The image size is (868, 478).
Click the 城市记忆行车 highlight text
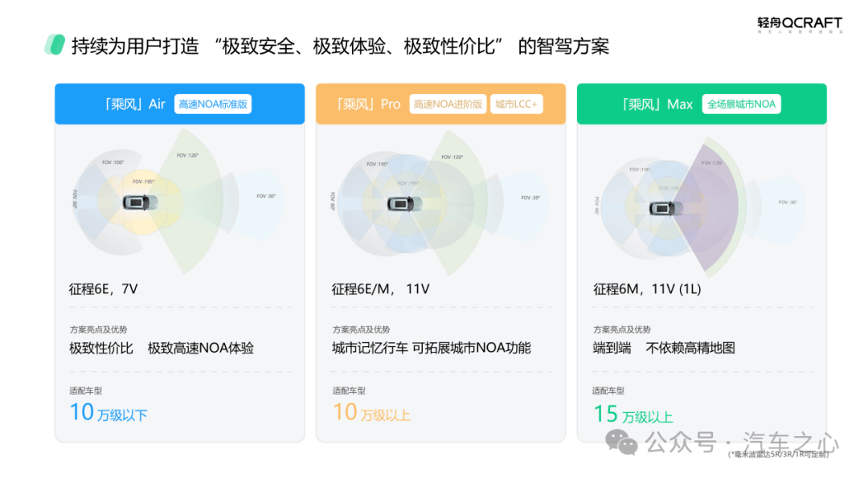point(370,348)
